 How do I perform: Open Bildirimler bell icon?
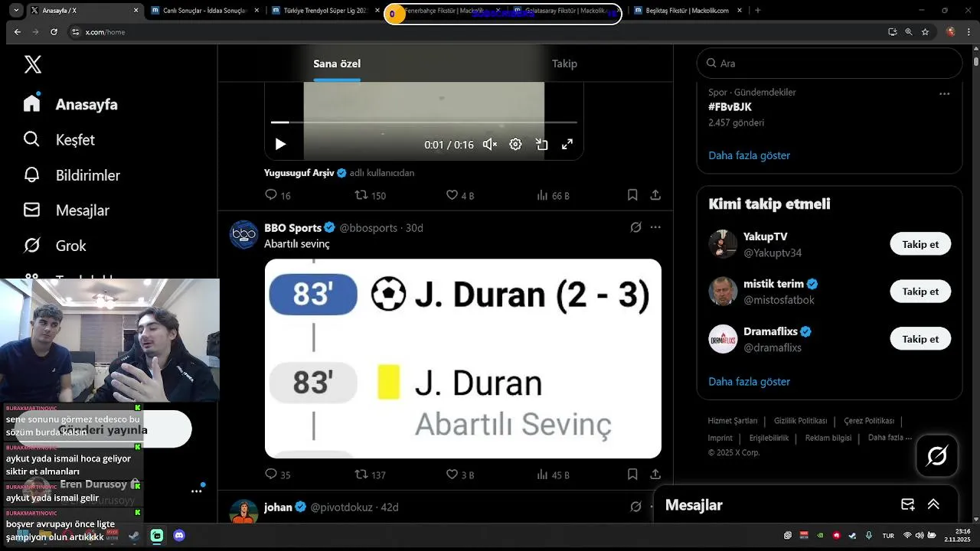[31, 174]
